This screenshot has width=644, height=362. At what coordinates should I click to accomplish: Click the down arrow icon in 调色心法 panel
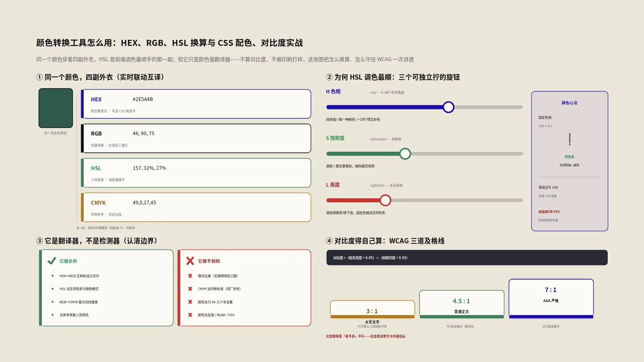[x=570, y=140]
